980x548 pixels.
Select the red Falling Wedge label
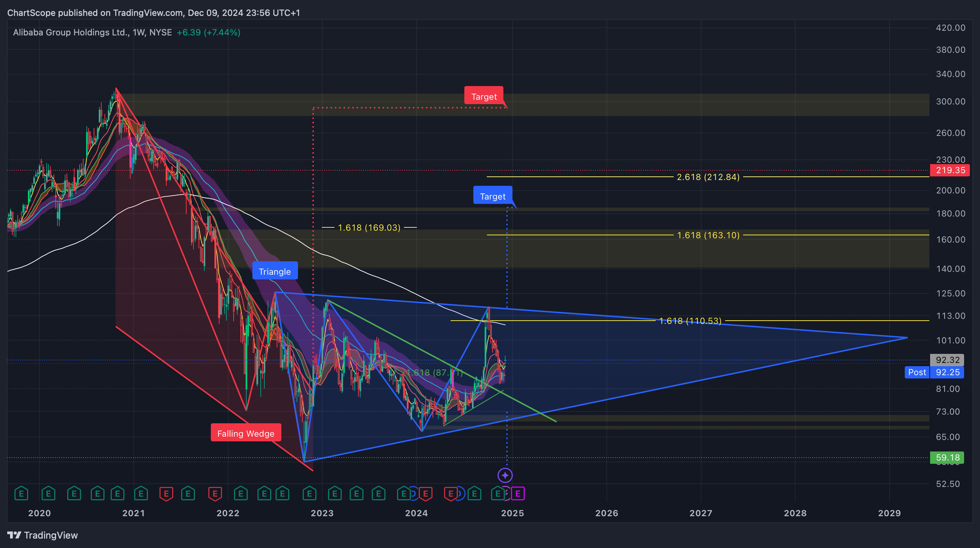coord(246,433)
